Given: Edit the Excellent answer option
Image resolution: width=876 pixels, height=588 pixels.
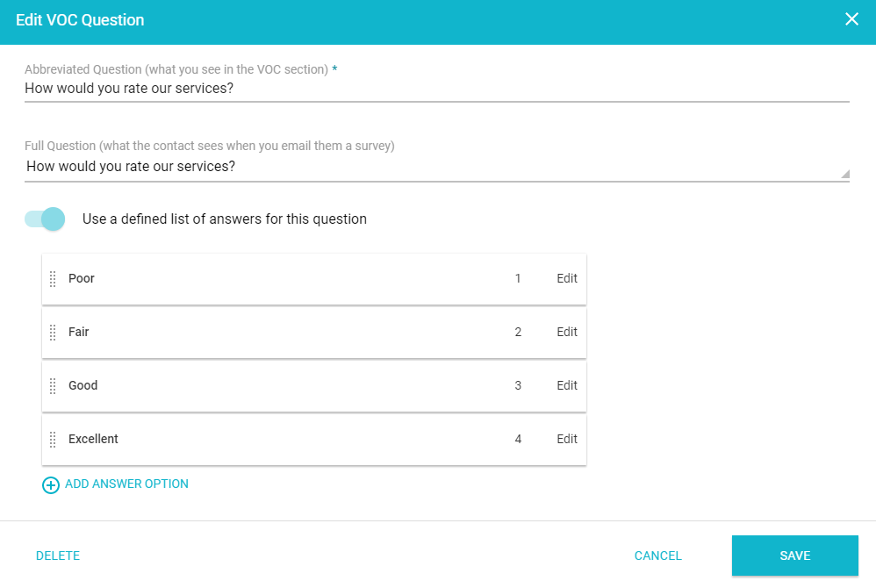Looking at the screenshot, I should tap(566, 439).
